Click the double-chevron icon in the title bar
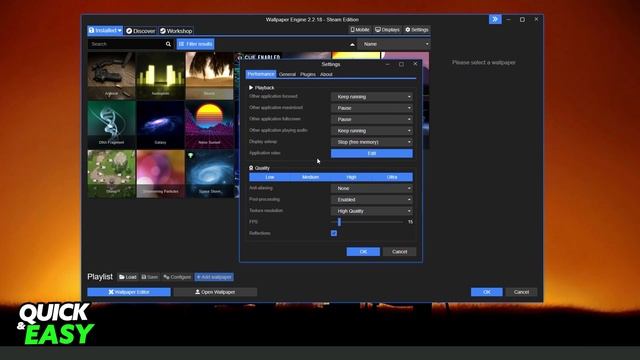Viewport: 640px width, 360px height. coord(495,19)
